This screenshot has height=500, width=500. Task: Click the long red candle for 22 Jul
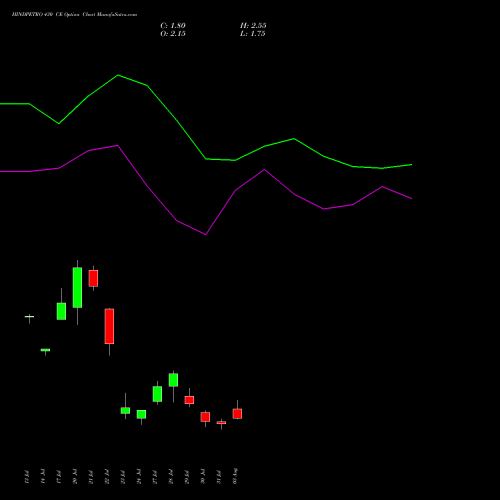(x=109, y=326)
